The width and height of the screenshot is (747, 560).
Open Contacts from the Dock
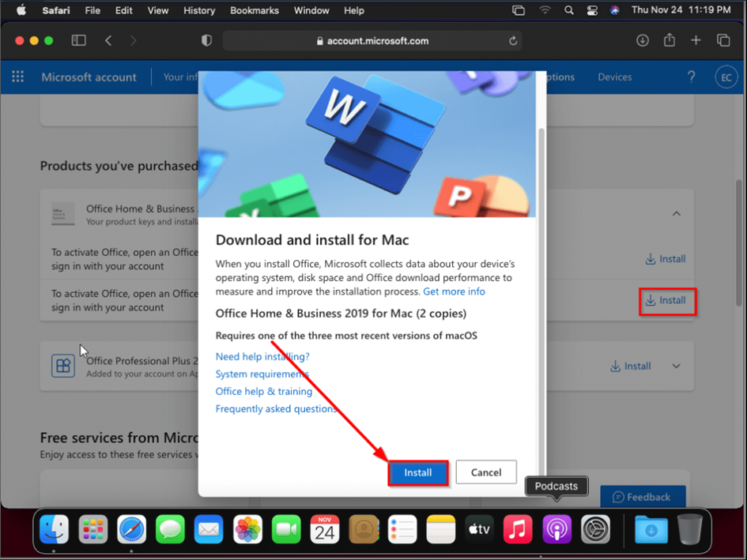364,529
